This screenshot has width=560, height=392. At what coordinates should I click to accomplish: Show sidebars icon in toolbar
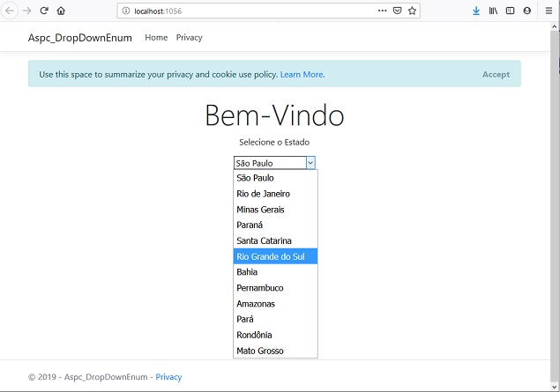tap(510, 11)
